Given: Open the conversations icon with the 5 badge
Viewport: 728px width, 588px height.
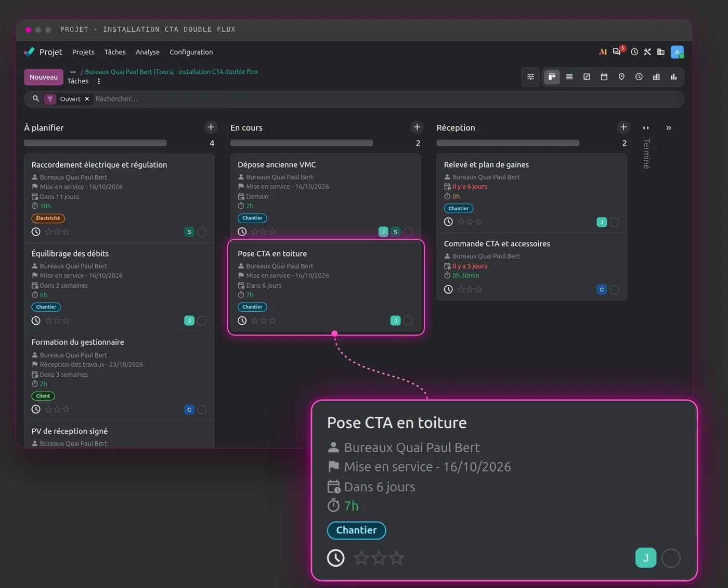Looking at the screenshot, I should coord(617,52).
